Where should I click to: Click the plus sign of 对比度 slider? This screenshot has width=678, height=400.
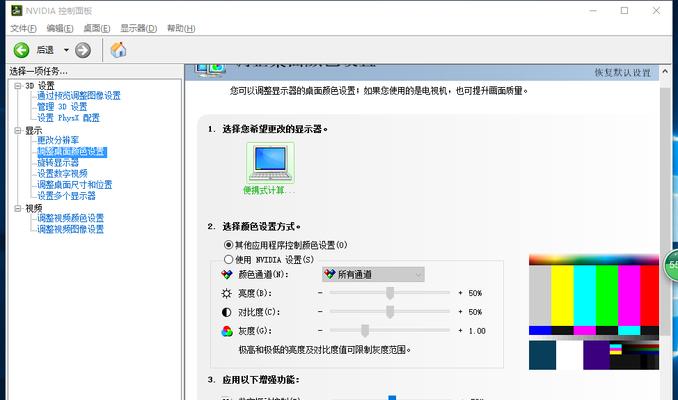(x=461, y=311)
